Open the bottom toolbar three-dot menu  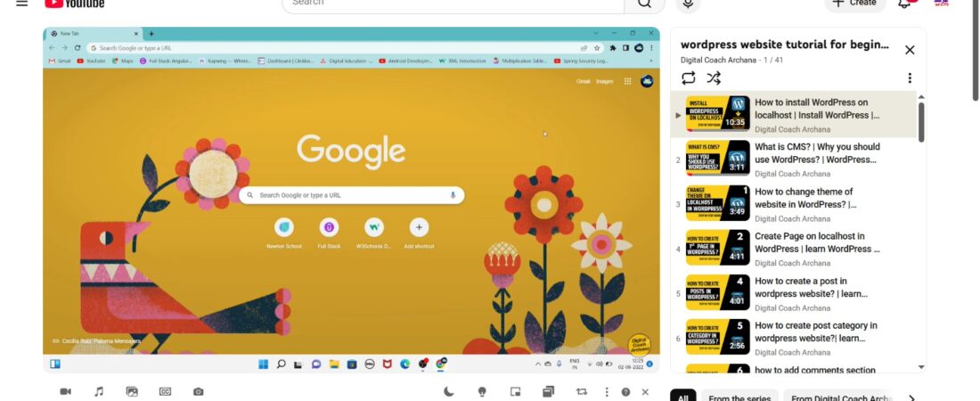pos(606,391)
